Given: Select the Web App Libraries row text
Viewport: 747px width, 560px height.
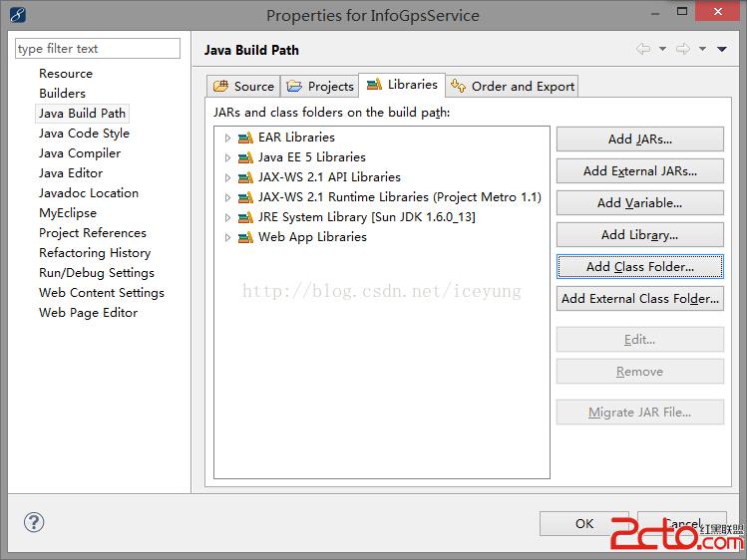Looking at the screenshot, I should tap(312, 237).
